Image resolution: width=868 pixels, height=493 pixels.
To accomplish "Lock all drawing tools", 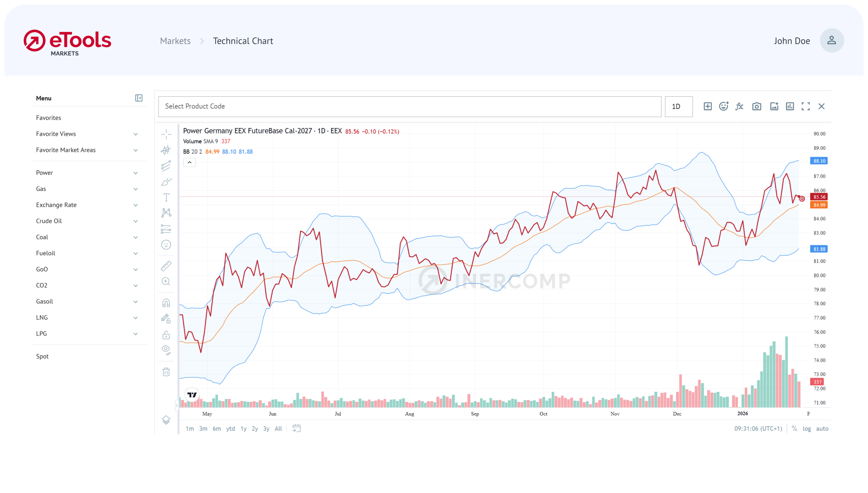I will (166, 335).
